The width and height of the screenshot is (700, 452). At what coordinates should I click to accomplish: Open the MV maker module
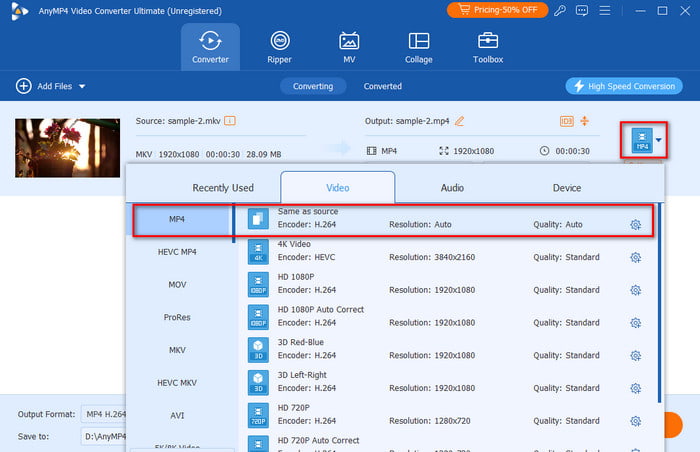tap(349, 47)
